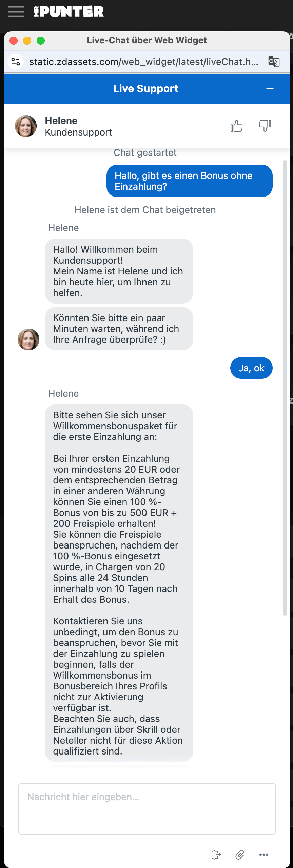This screenshot has width=293, height=868.
Task: Rate chat with thumbs up
Action: point(236,126)
